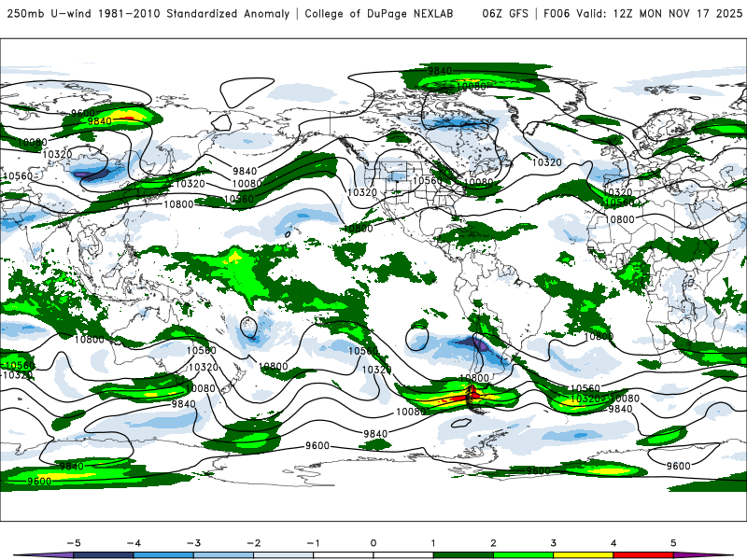
Task: Click the palest blue -2 to -1 legend segment
Action: pyautogui.click(x=284, y=555)
